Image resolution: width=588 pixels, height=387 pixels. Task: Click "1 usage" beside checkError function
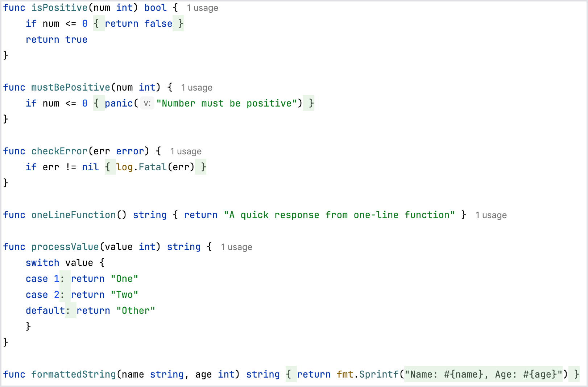[x=186, y=151]
